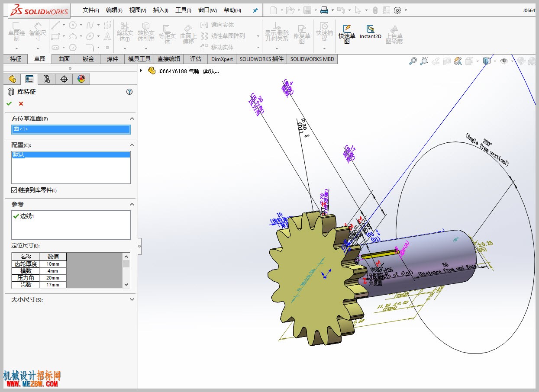Screen dimensions: 539x392
Task: Open the 编辑(E) menu
Action: coord(114,10)
